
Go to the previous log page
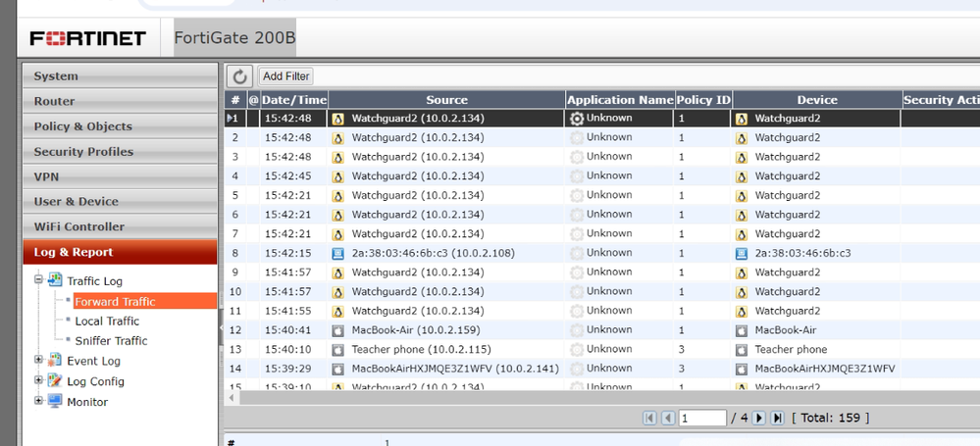668,418
